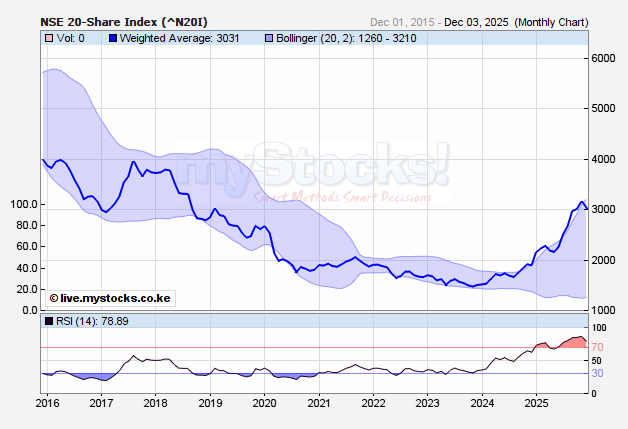Viewport: 628px width, 429px height.
Task: Click the 2016 year label on x-axis
Action: coord(46,403)
